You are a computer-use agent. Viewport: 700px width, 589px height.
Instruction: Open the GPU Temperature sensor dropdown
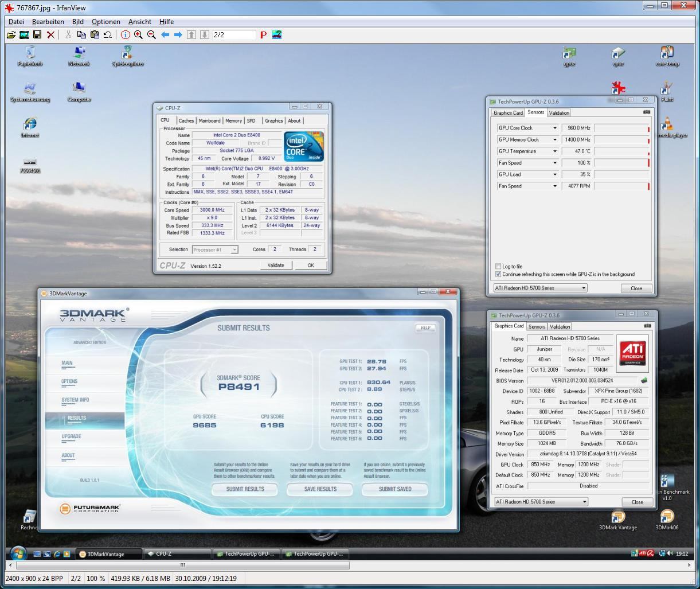coord(527,151)
